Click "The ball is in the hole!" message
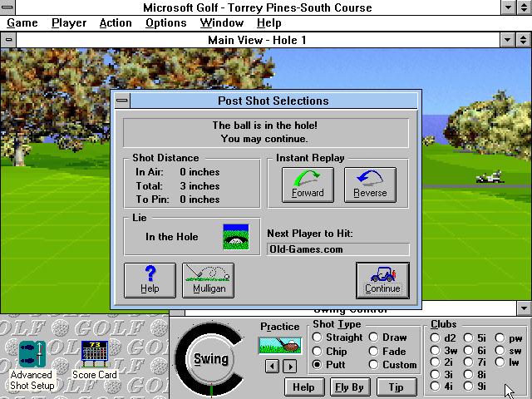The width and height of the screenshot is (532, 399). coord(265,126)
